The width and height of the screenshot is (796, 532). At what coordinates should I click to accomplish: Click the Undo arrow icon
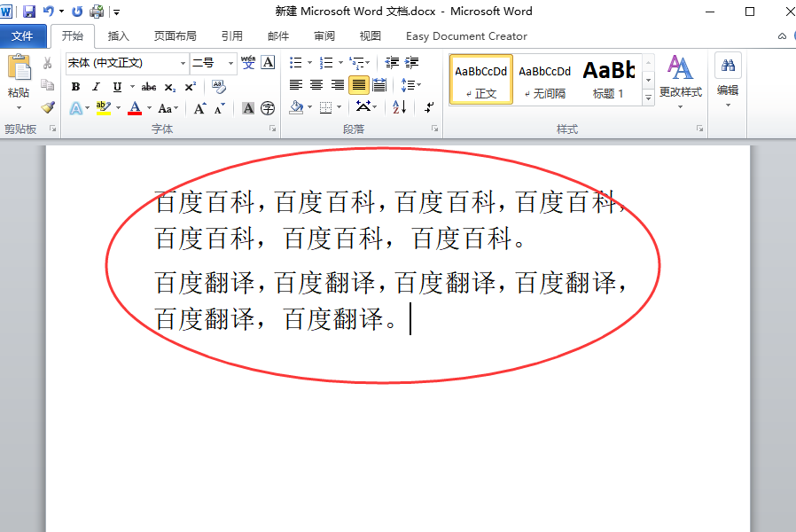[x=49, y=12]
